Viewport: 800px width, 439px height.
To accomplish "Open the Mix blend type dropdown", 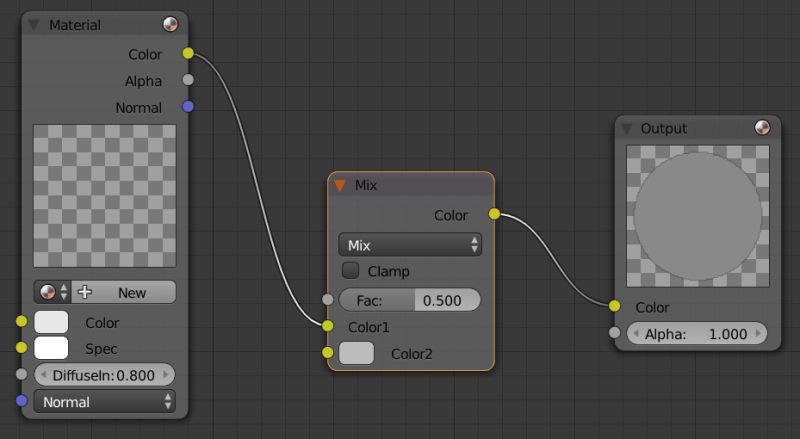I will (410, 245).
